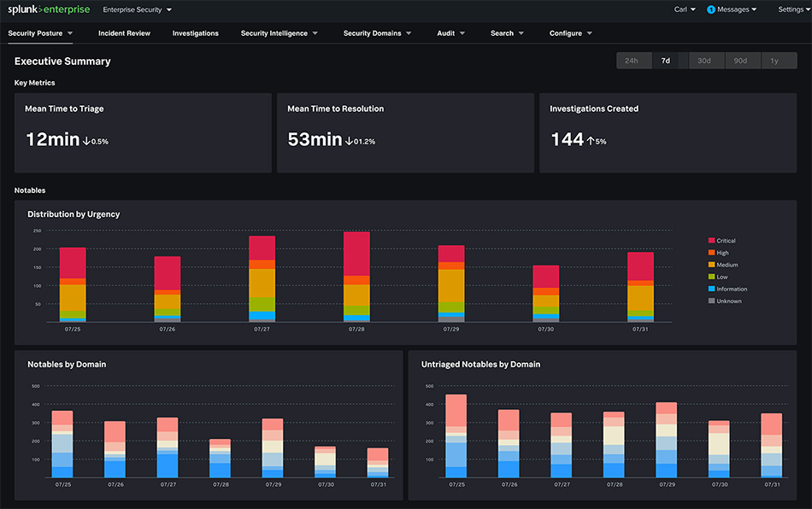812x509 pixels.
Task: Toggle the High urgency legend entry
Action: [x=722, y=253]
